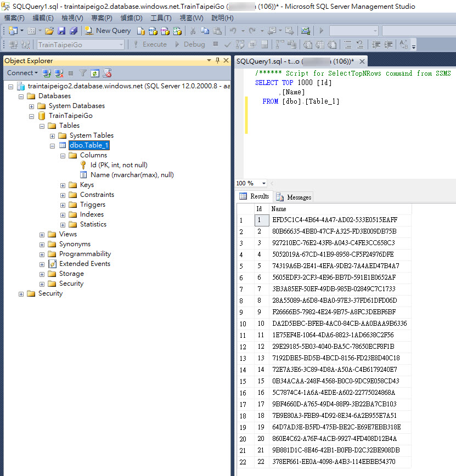Switch to the Messages tab
456x476 pixels.
[x=294, y=197]
